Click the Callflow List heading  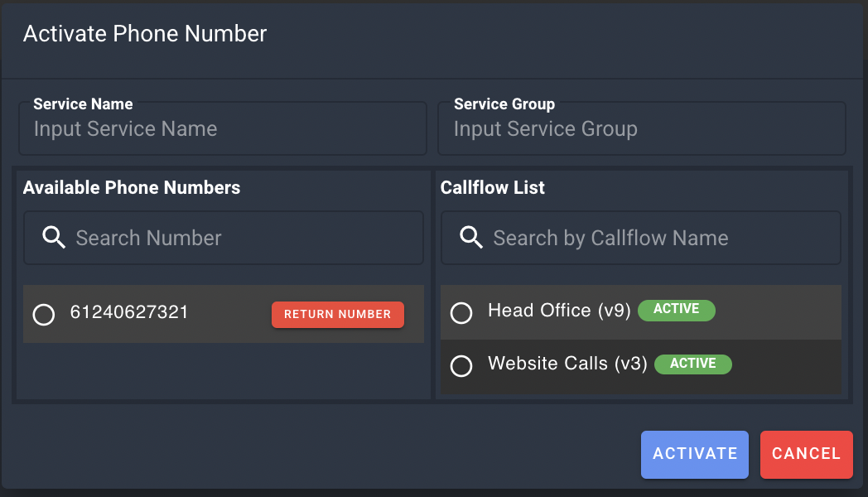click(493, 188)
